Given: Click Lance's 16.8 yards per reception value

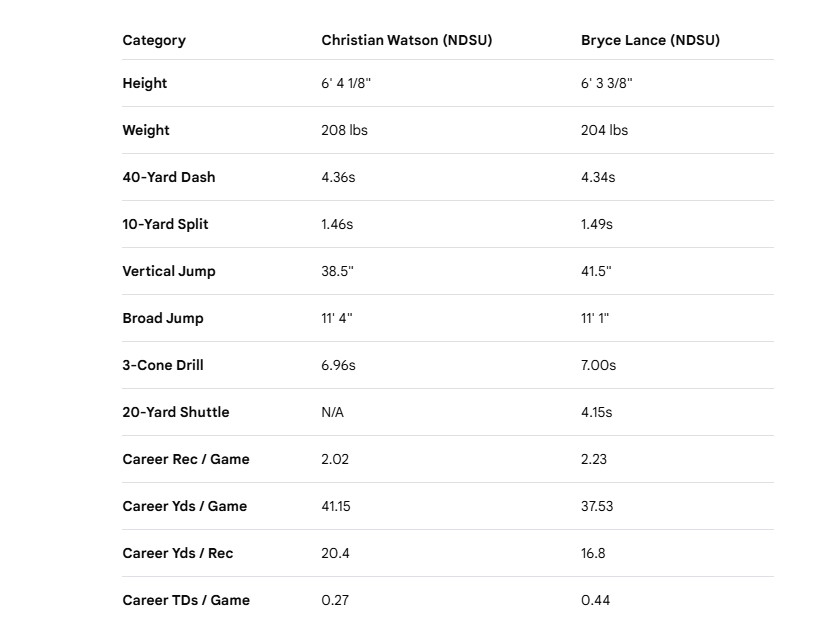Looking at the screenshot, I should (593, 553).
